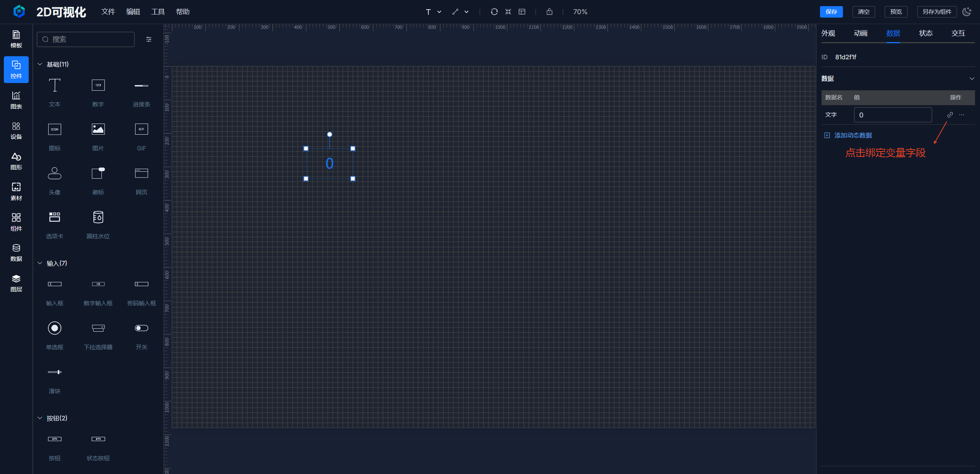Select the 圆柱水位 cylinder level widget
Viewport: 980px width, 474px height.
click(98, 224)
